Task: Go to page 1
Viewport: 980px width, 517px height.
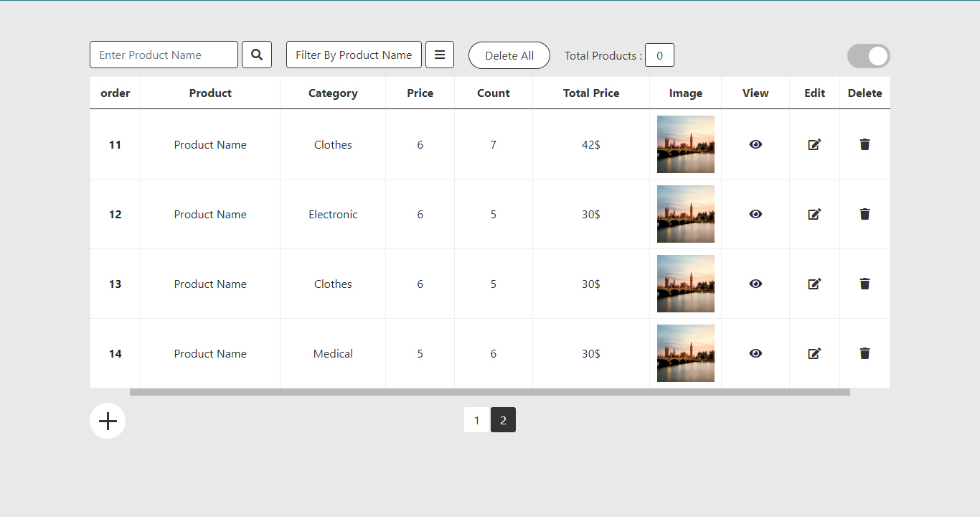Action: coord(477,420)
